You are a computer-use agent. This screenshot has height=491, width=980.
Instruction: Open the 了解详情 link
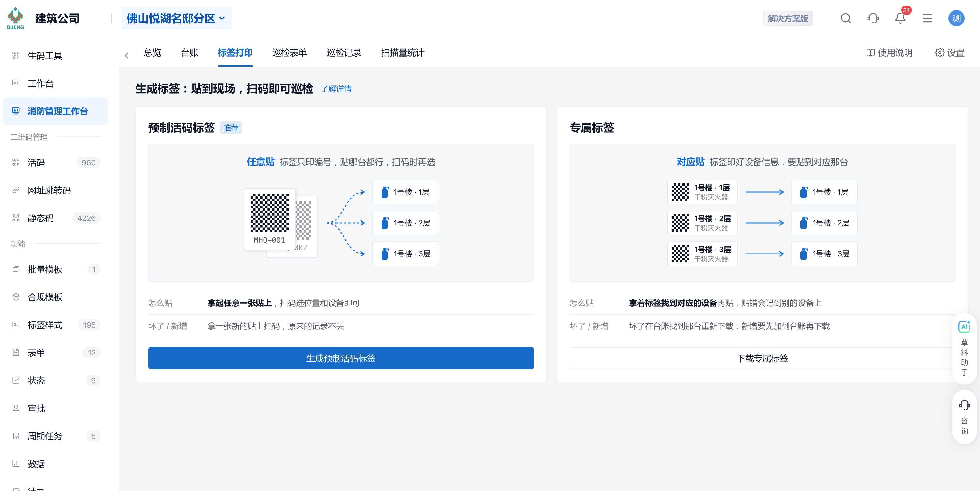pyautogui.click(x=336, y=89)
